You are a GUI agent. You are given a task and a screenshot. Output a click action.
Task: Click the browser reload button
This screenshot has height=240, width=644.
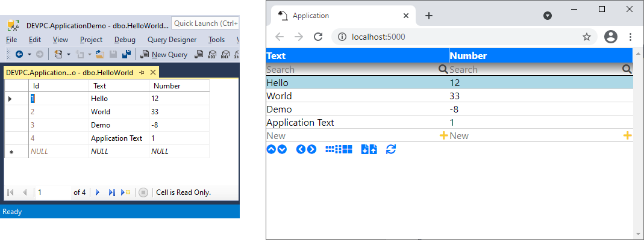(318, 37)
